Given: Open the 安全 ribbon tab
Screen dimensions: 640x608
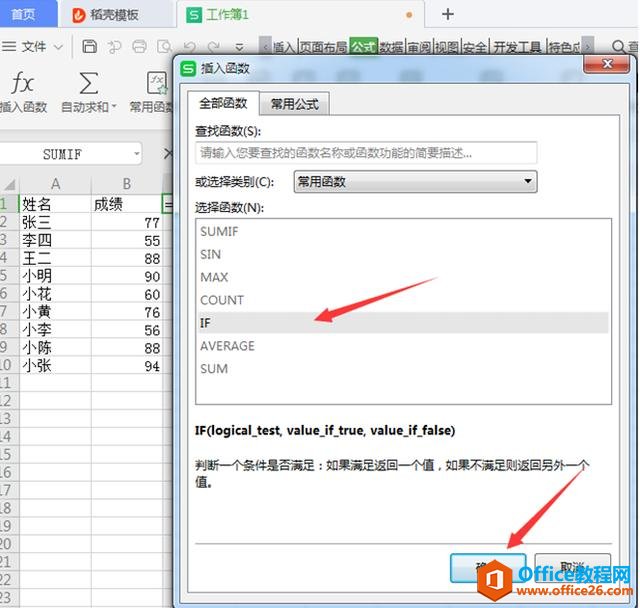Looking at the screenshot, I should tap(475, 48).
